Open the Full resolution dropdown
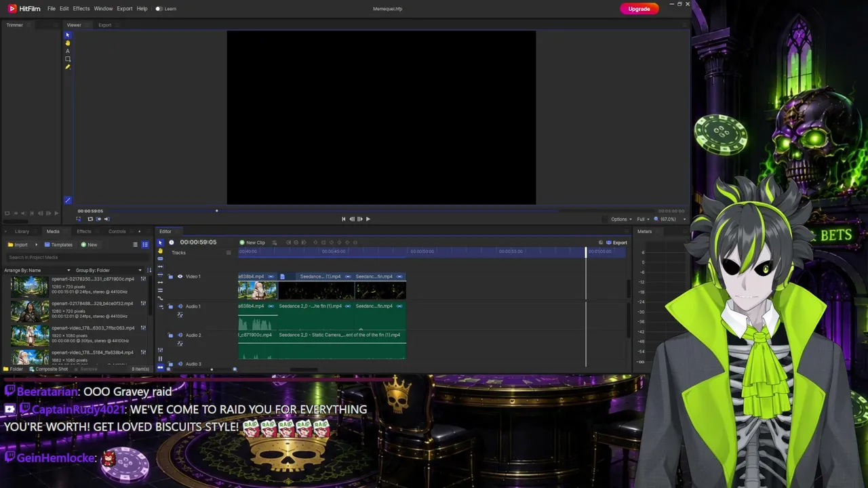Image resolution: width=868 pixels, height=488 pixels. tap(642, 219)
